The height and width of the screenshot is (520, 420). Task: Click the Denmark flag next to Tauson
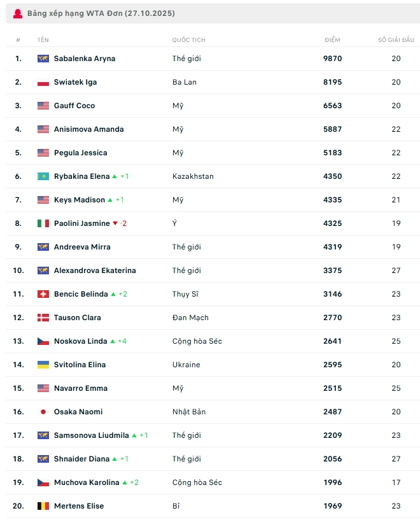(x=43, y=318)
